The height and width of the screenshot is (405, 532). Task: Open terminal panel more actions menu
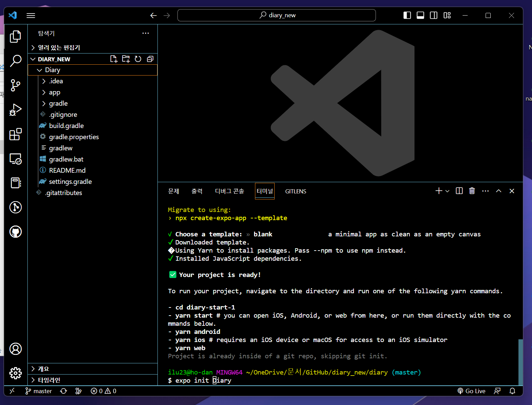[485, 191]
